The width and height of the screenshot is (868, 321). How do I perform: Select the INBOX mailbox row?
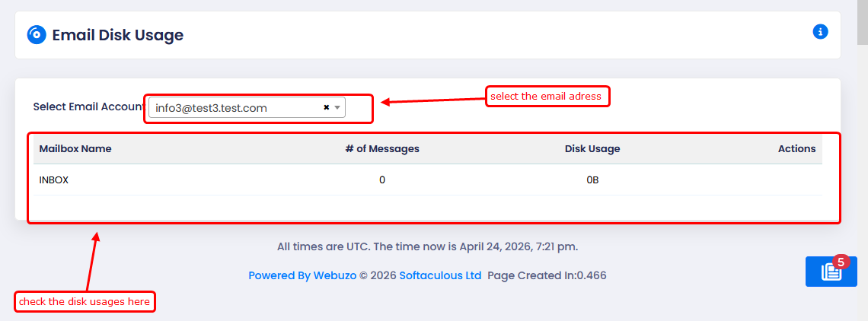tap(54, 180)
